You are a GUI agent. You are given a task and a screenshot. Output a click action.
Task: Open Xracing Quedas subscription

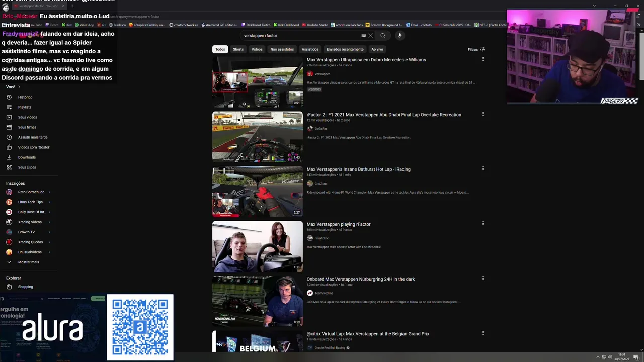tap(29, 242)
